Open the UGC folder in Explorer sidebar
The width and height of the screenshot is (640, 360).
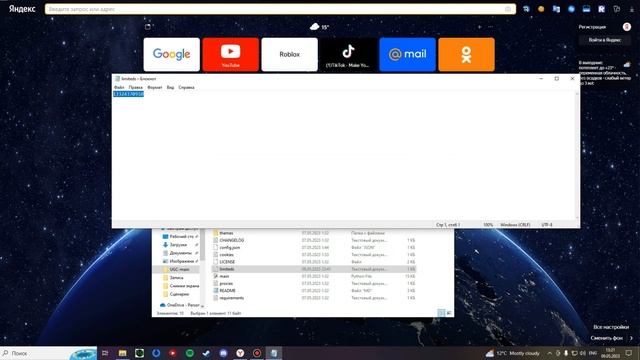point(176,269)
